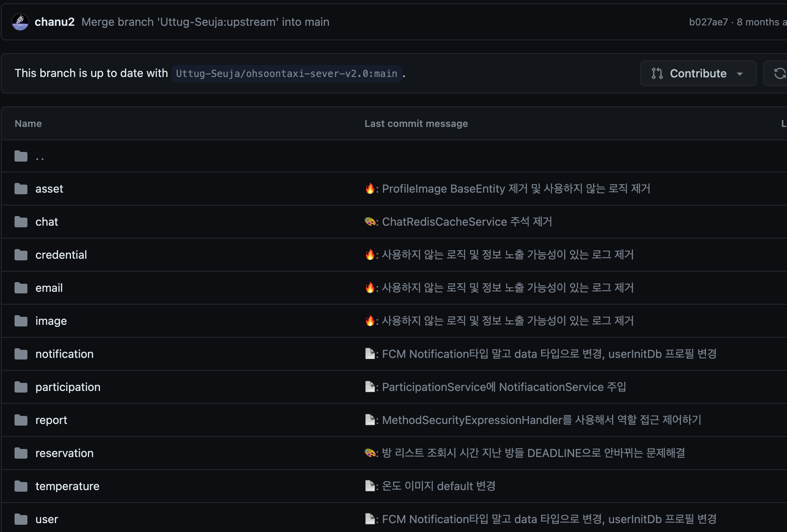787x532 pixels.
Task: Open the user folder
Action: [47, 519]
